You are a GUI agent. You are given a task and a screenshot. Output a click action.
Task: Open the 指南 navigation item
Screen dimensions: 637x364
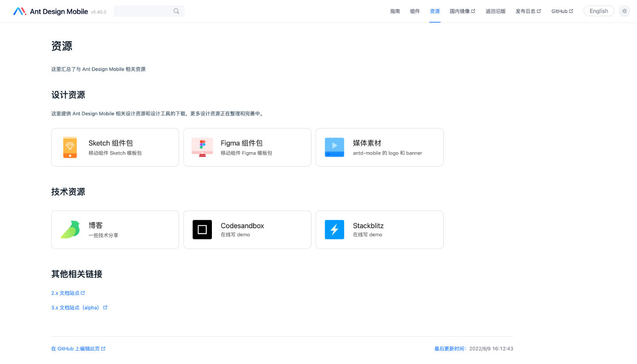395,11
